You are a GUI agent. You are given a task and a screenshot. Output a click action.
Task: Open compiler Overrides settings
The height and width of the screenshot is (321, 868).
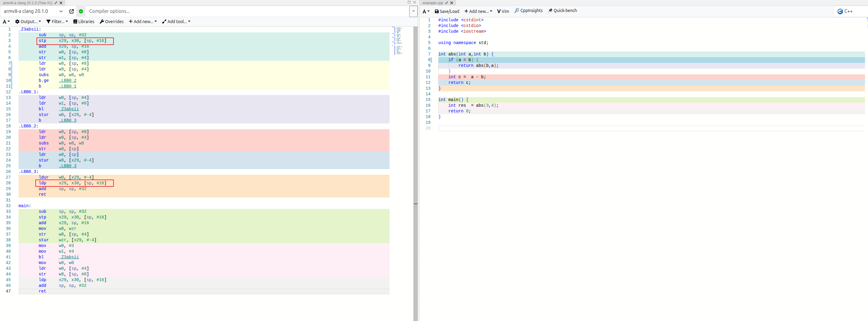(x=112, y=22)
